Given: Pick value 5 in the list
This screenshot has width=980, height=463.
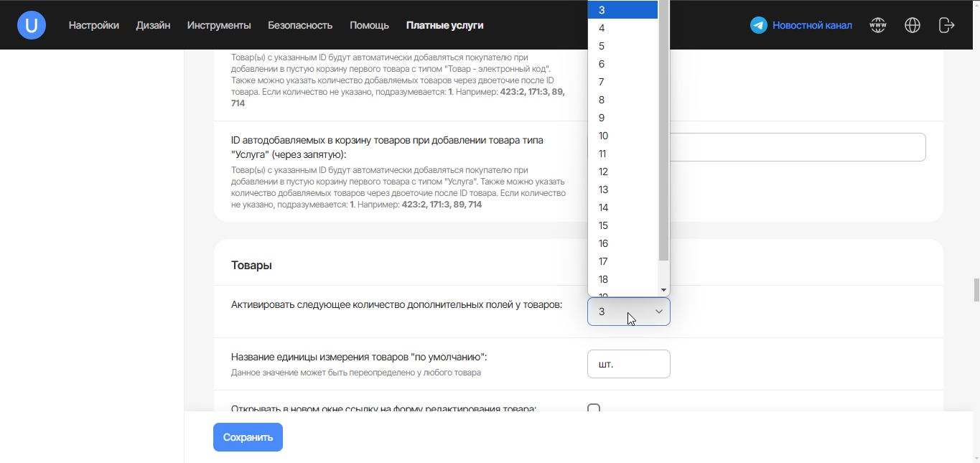Looking at the screenshot, I should 602,46.
